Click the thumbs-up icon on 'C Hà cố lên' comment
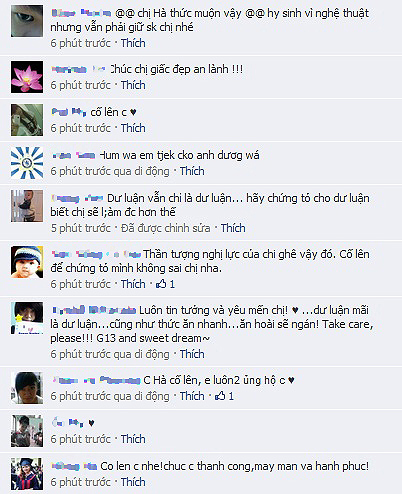This screenshot has height=494, width=402. [x=220, y=396]
